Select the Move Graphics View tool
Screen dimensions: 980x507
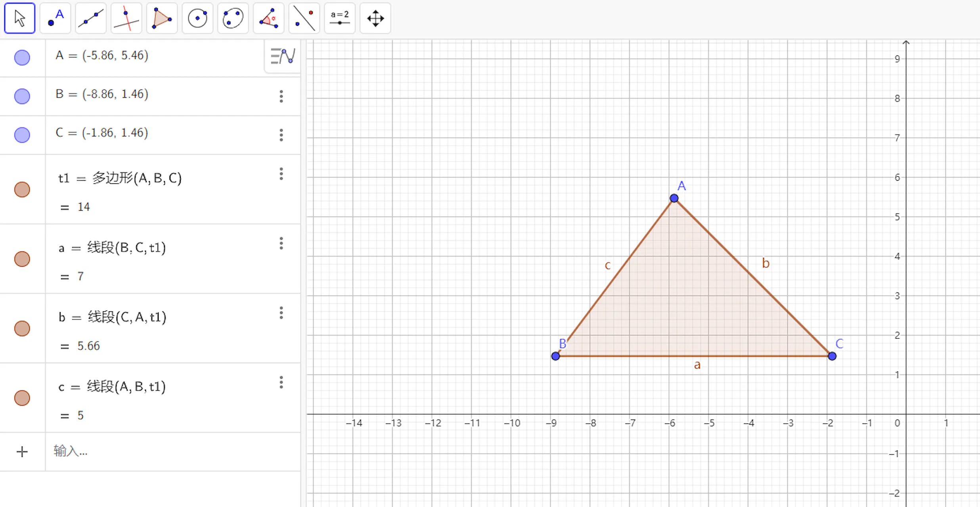click(375, 18)
